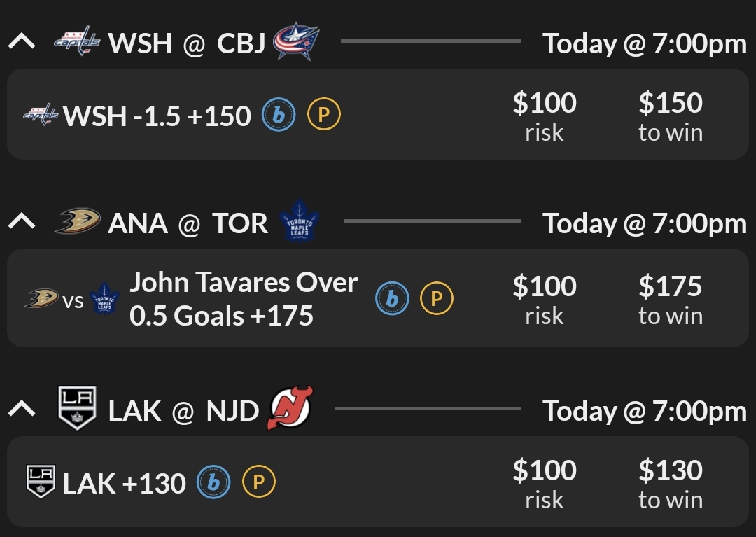
Task: Click the Capitals logo in the header
Action: 78,42
